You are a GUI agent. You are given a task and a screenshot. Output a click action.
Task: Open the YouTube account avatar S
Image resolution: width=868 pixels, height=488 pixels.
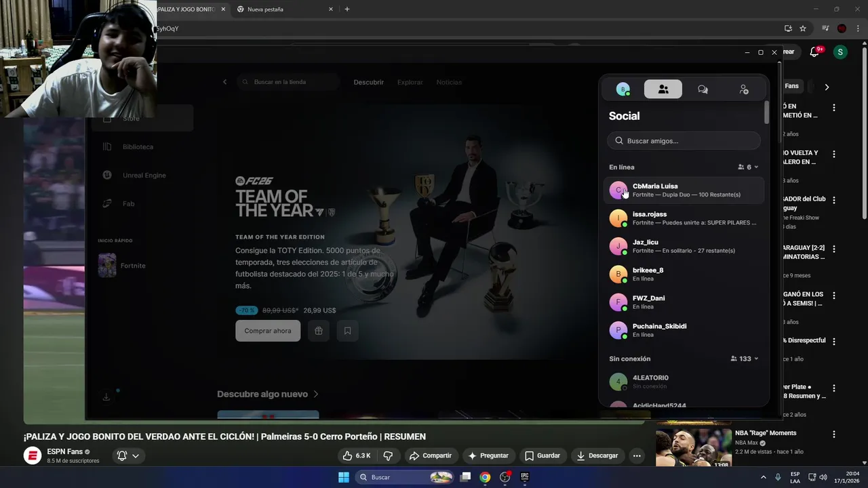(x=840, y=52)
